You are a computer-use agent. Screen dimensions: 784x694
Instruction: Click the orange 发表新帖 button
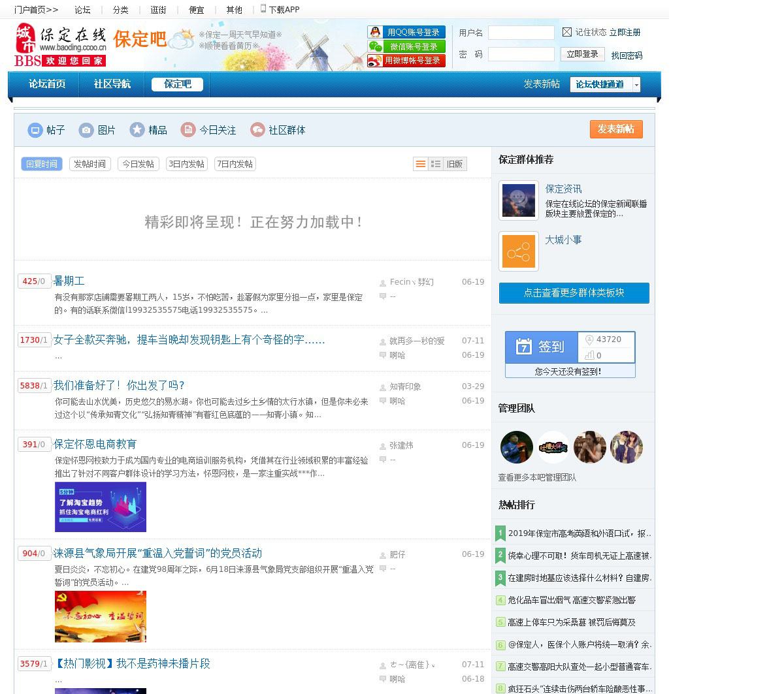[x=615, y=129]
